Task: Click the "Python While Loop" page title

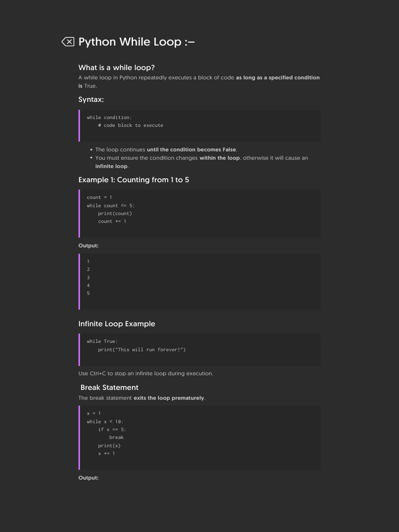Action: click(x=136, y=42)
